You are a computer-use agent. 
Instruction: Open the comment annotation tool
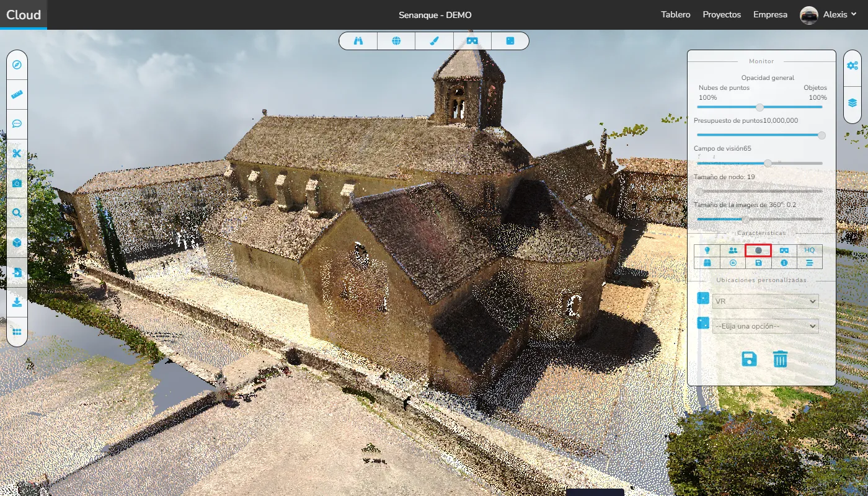point(17,123)
